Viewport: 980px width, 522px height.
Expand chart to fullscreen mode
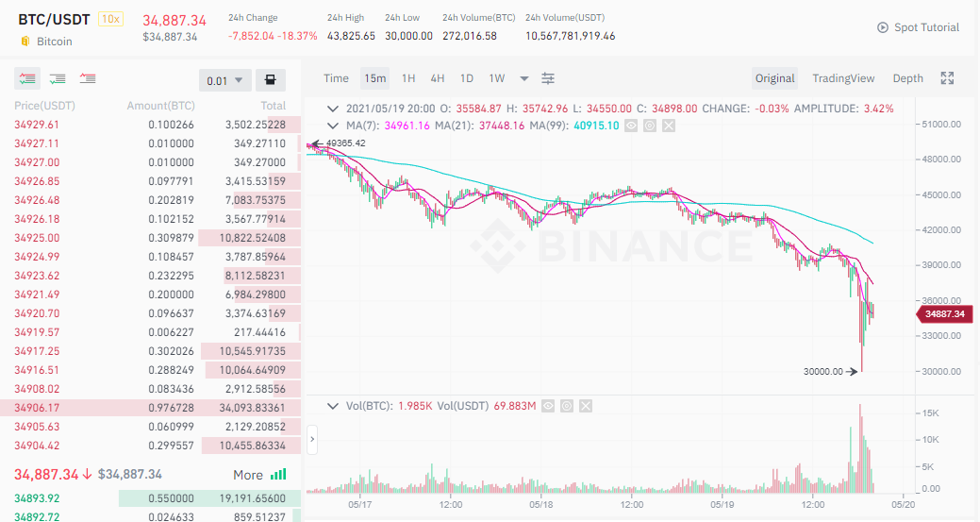(x=948, y=78)
